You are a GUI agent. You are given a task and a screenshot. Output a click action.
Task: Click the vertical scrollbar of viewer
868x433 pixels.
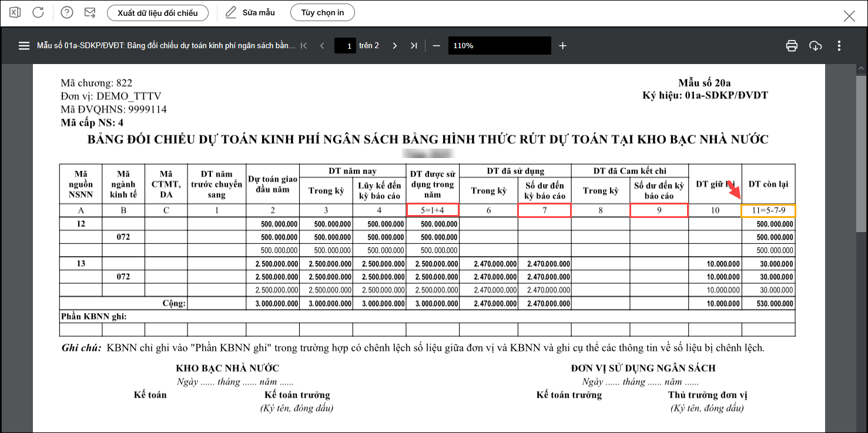click(x=862, y=147)
